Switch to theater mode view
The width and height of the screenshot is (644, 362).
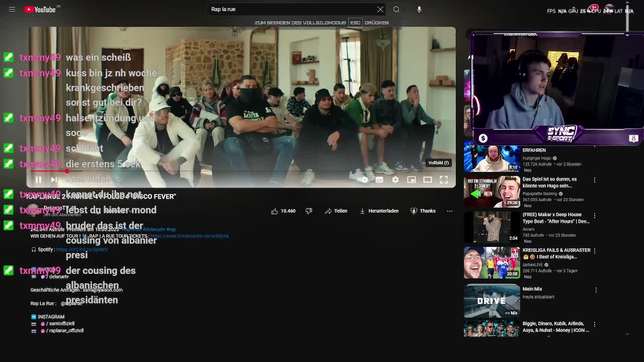pos(428,179)
